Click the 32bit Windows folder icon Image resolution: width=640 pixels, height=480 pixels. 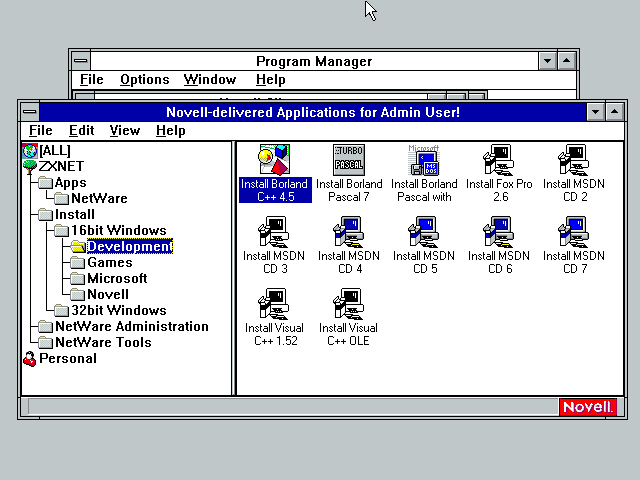pyautogui.click(x=62, y=311)
